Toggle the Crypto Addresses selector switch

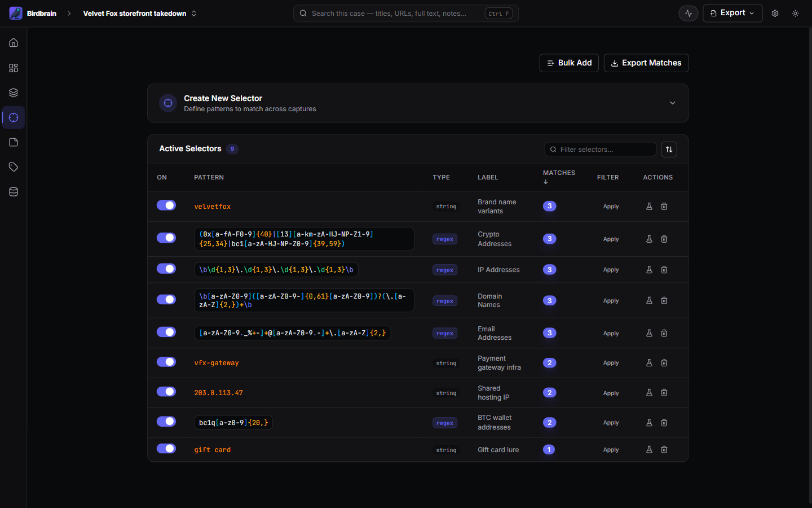pos(166,238)
